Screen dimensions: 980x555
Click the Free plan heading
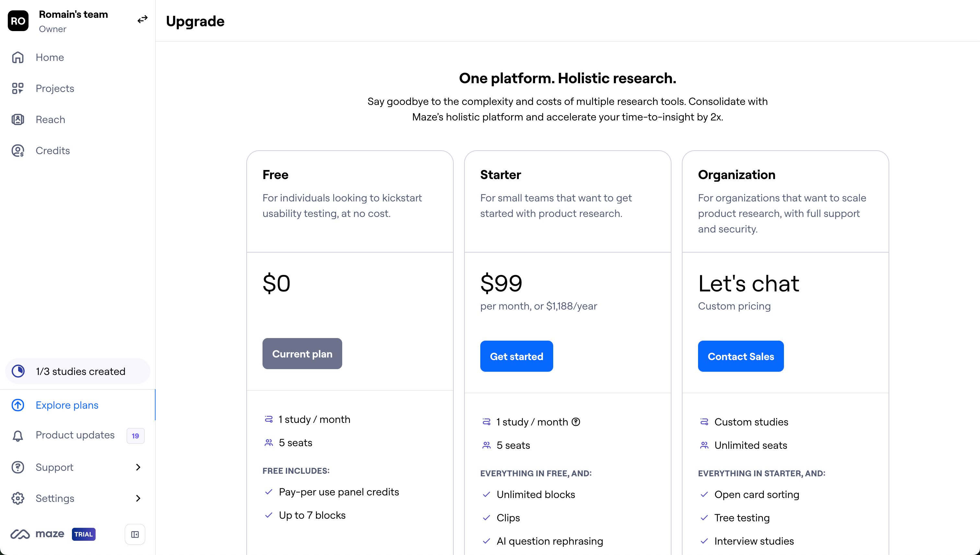pyautogui.click(x=275, y=175)
